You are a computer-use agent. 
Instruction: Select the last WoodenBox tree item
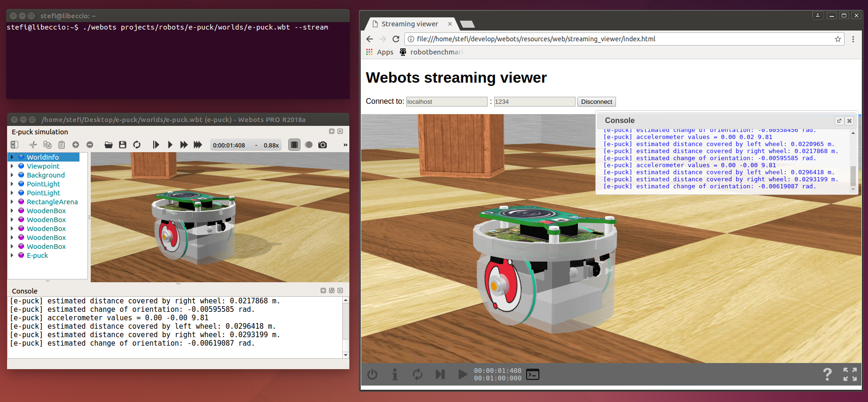tap(46, 246)
